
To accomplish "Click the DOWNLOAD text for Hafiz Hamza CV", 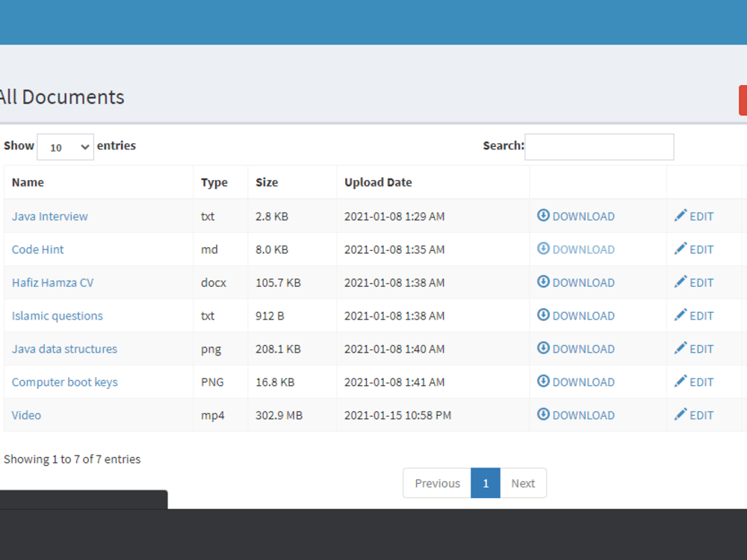I will (x=583, y=283).
